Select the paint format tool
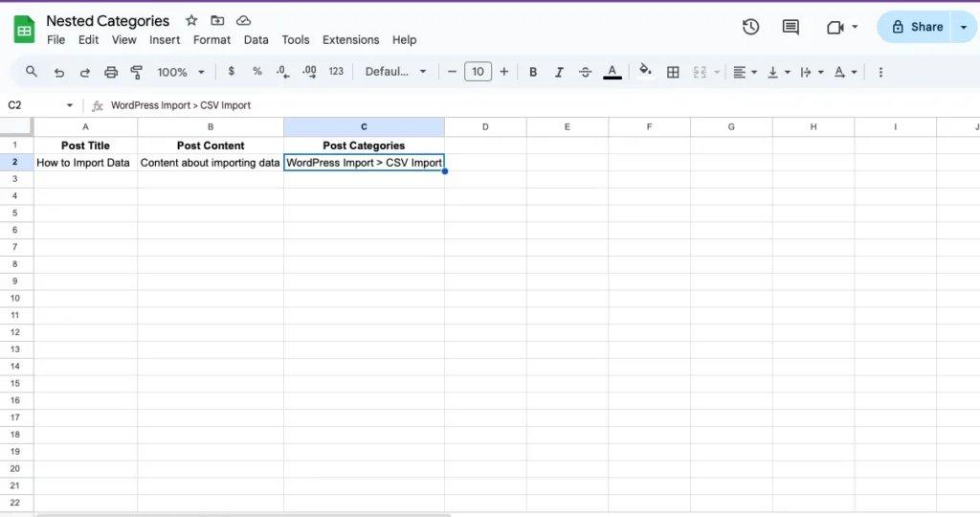 click(x=136, y=72)
